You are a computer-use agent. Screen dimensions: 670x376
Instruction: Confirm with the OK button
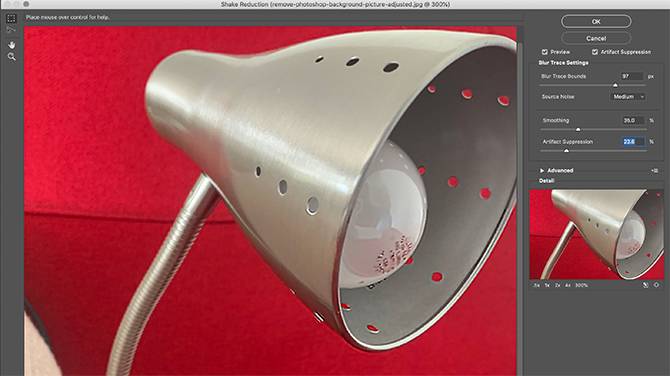pos(596,21)
